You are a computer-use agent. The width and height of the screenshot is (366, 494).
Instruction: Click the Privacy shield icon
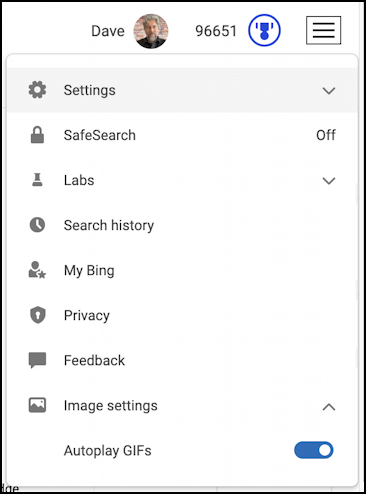pos(38,315)
